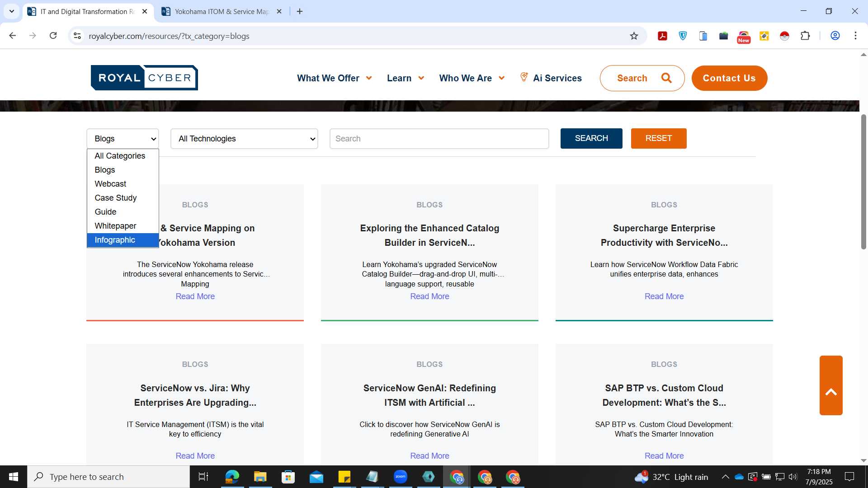Click the page vertical scrollbar thumb
The image size is (868, 488).
point(863,182)
